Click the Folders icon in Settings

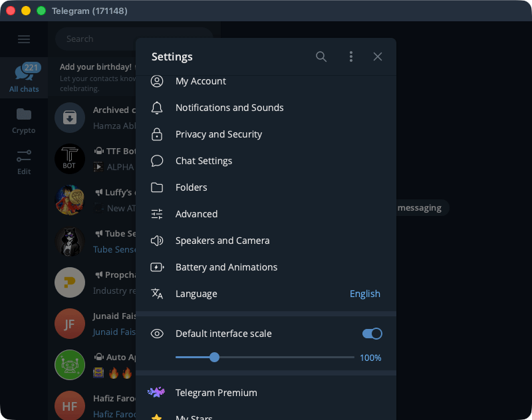[x=157, y=187]
